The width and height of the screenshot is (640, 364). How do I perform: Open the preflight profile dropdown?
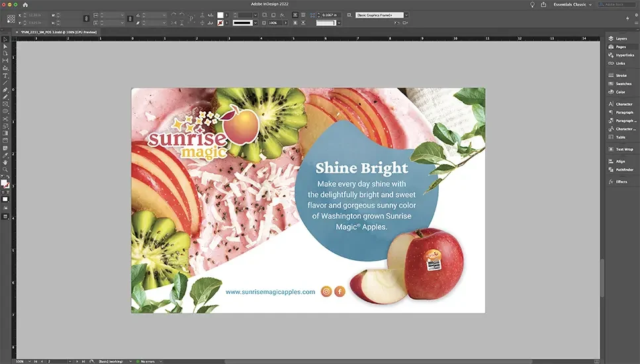pyautogui.click(x=130, y=361)
